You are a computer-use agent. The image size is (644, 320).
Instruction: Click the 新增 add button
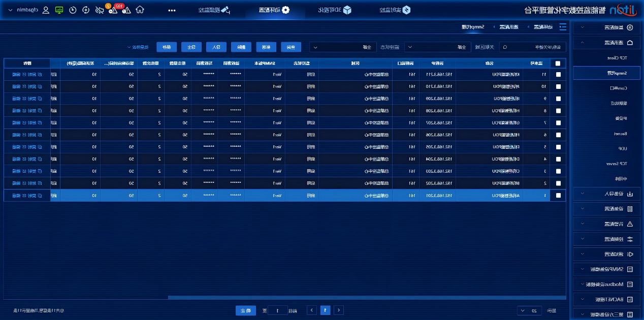[x=266, y=47]
